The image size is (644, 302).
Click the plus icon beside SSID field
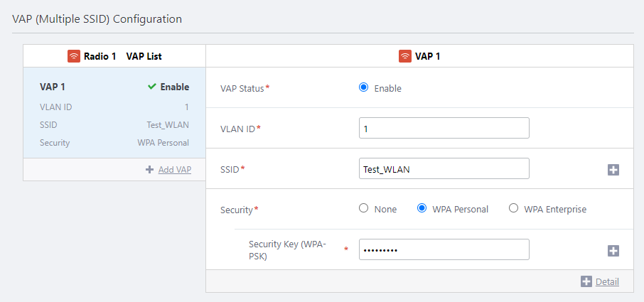coord(613,170)
